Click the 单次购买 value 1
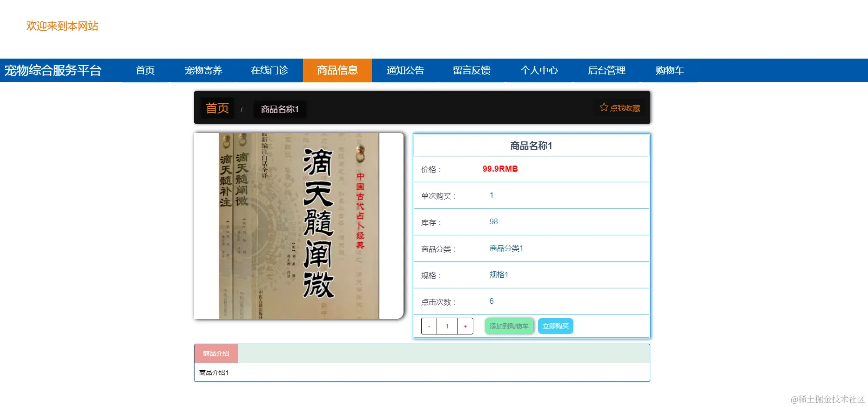Viewport: 868px width, 407px height. point(491,195)
